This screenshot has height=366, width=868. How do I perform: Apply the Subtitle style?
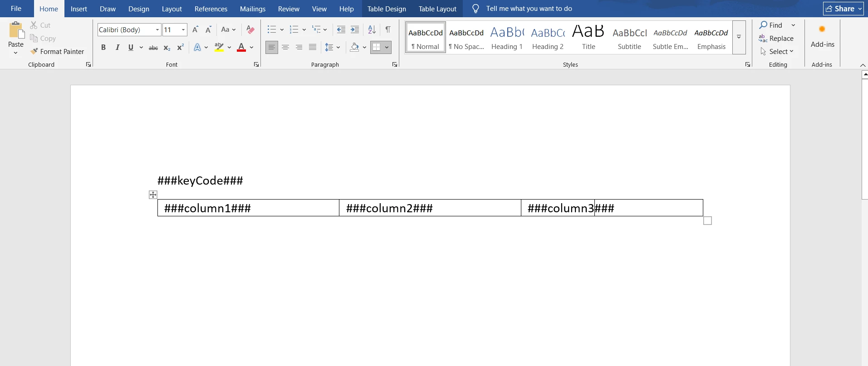[x=629, y=38]
